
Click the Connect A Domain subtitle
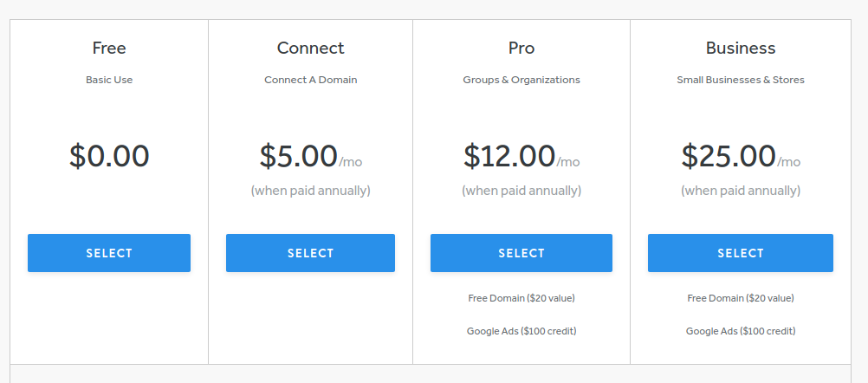click(310, 80)
